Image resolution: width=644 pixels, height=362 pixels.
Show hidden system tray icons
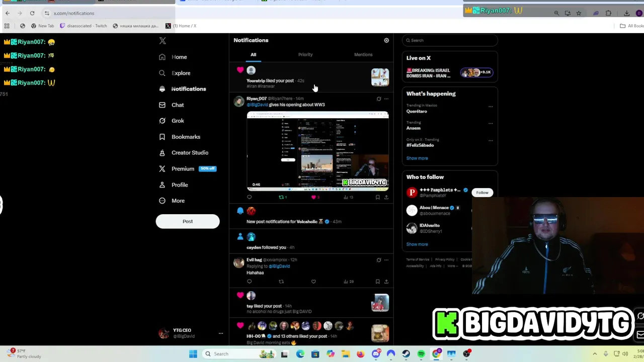tap(595, 354)
